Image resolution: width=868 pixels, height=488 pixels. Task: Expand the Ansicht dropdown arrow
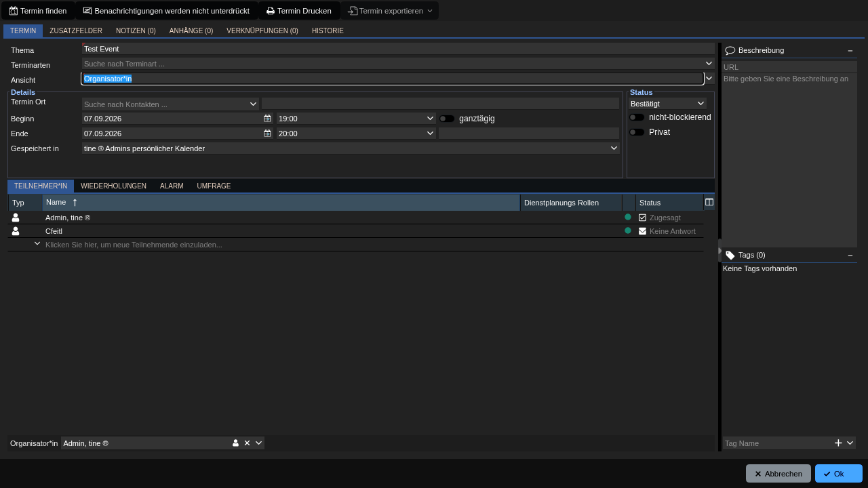click(710, 79)
